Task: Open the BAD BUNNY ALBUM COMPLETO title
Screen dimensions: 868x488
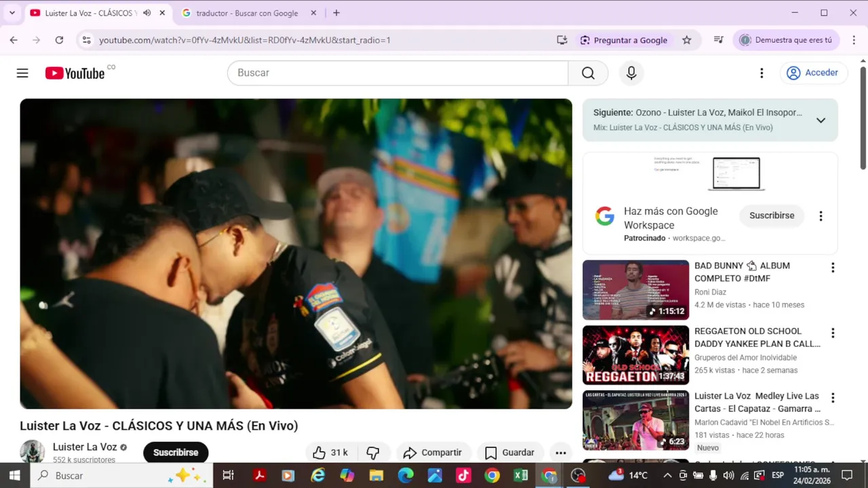Action: [742, 272]
